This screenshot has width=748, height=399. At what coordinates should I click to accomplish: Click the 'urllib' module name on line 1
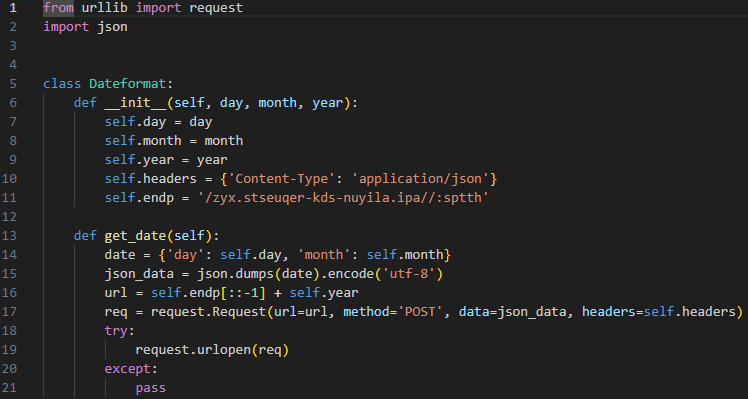point(105,8)
